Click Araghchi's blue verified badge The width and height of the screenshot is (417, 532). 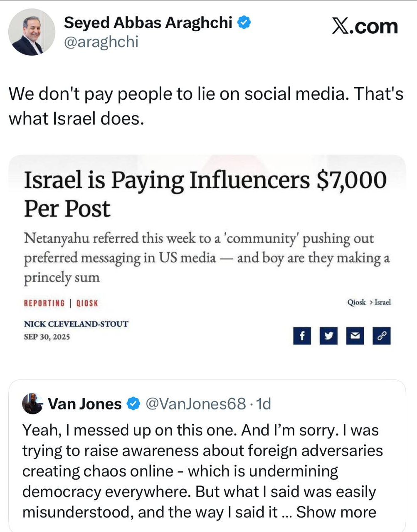244,22
